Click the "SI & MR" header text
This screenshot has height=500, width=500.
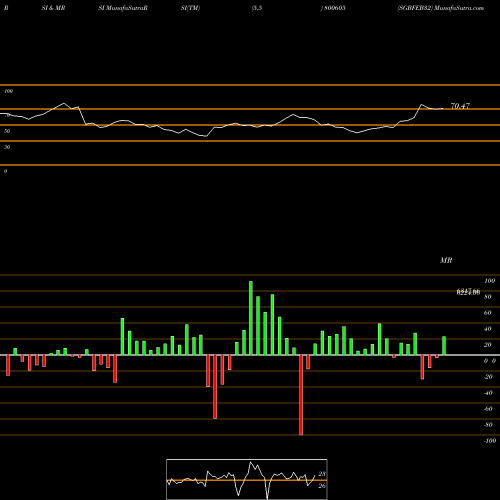click(x=53, y=8)
